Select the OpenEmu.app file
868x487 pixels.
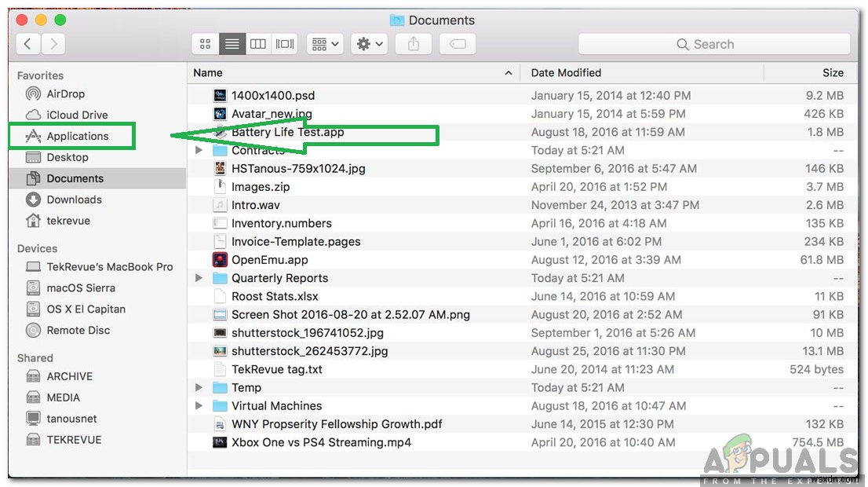pyautogui.click(x=265, y=259)
